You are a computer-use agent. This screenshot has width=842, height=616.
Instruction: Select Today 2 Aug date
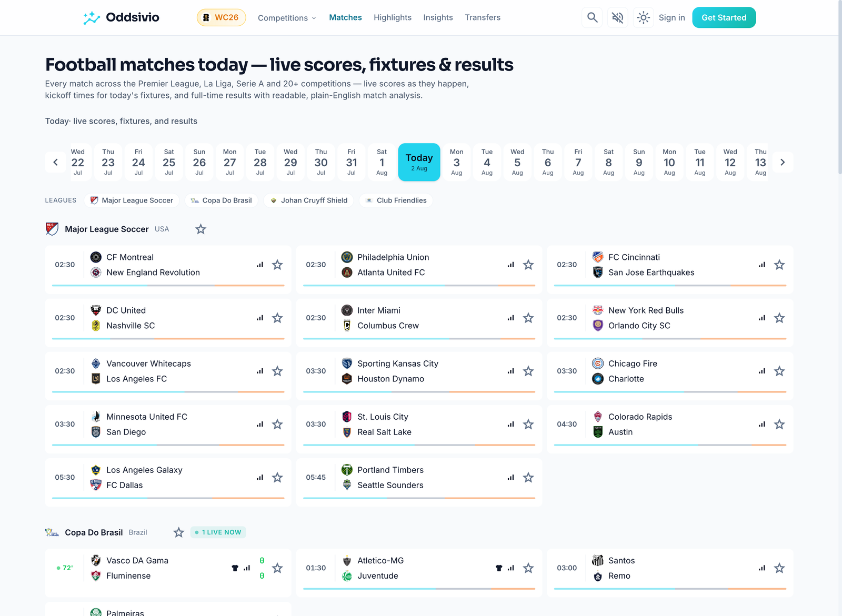pyautogui.click(x=419, y=162)
